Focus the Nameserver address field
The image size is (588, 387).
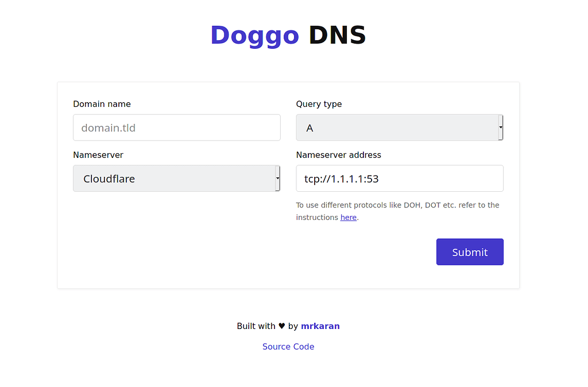tap(400, 179)
